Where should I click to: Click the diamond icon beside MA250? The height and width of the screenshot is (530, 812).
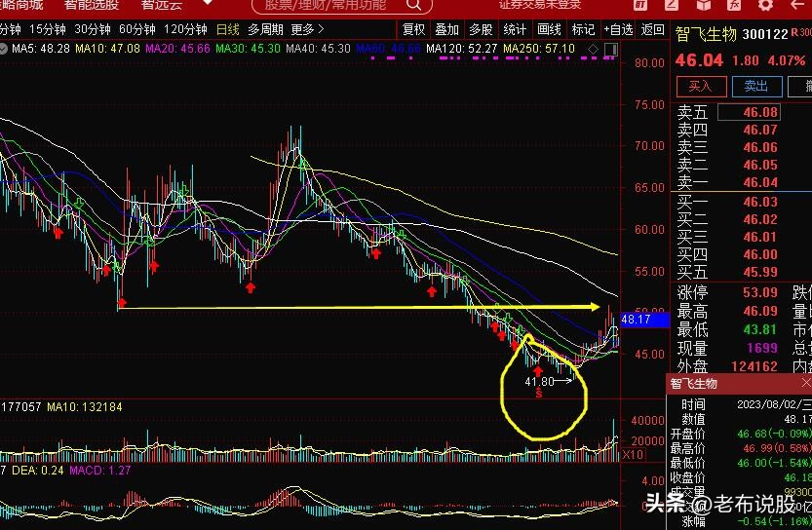click(x=594, y=49)
